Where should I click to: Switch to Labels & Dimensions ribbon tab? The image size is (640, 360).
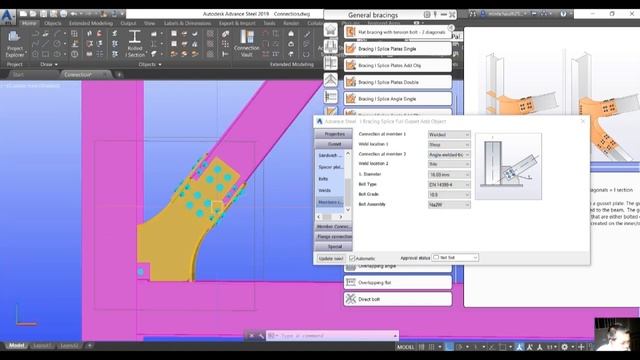coord(187,23)
